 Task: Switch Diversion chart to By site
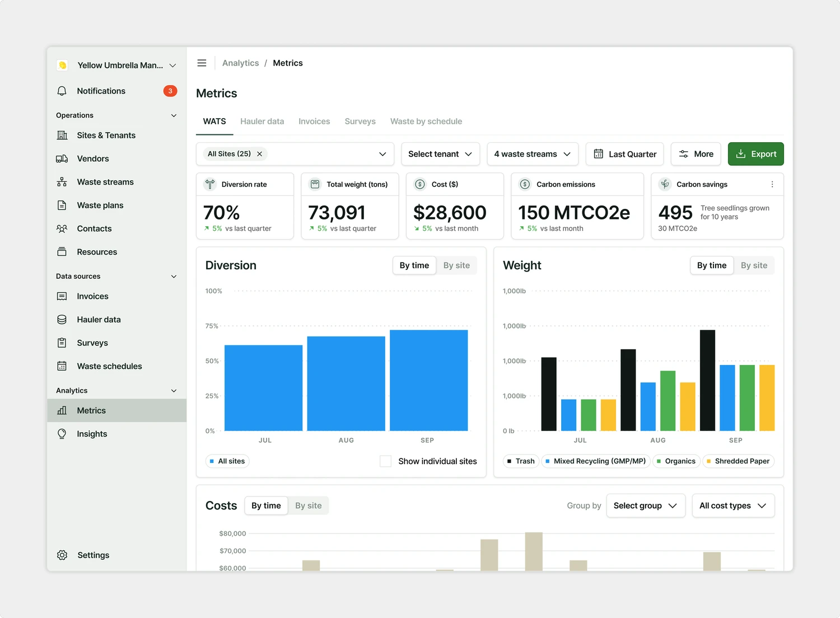[456, 265]
